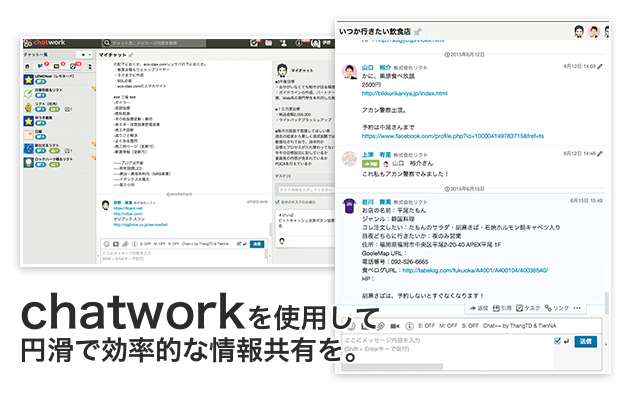Screen dimensions: 640x400
Task: Open the green checkmark chat room
Action: pyautogui.click(x=59, y=93)
